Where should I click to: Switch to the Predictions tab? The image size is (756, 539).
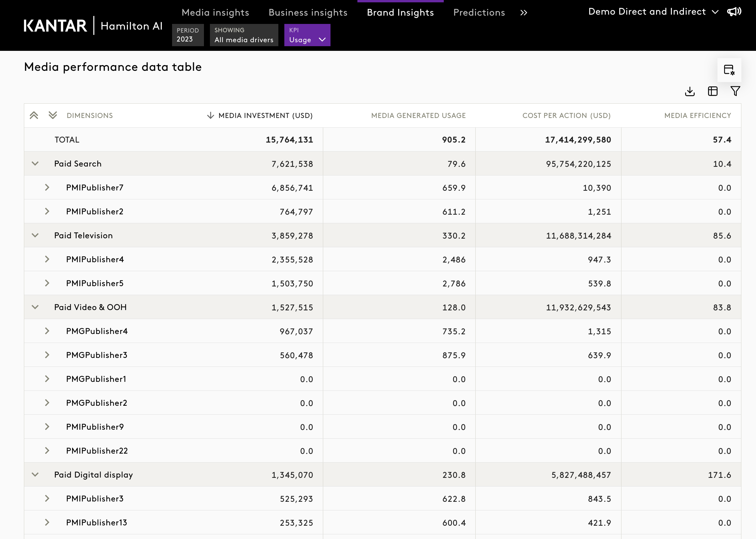tap(479, 13)
